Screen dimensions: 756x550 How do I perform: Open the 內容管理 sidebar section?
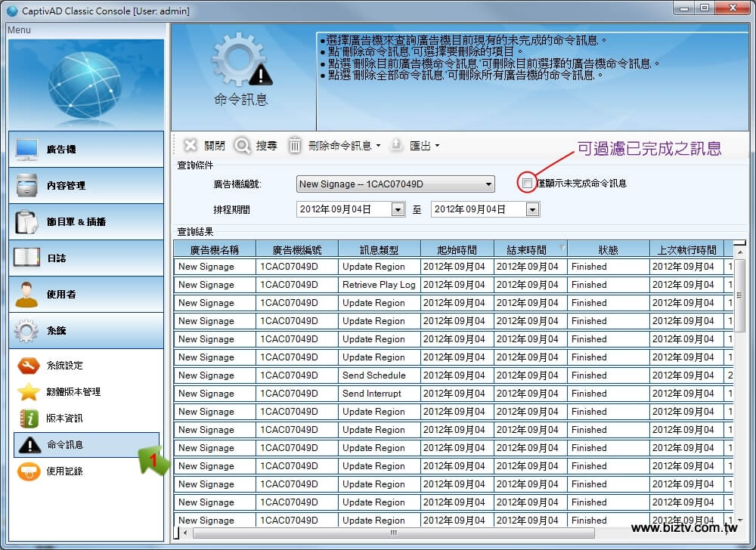pos(85,186)
